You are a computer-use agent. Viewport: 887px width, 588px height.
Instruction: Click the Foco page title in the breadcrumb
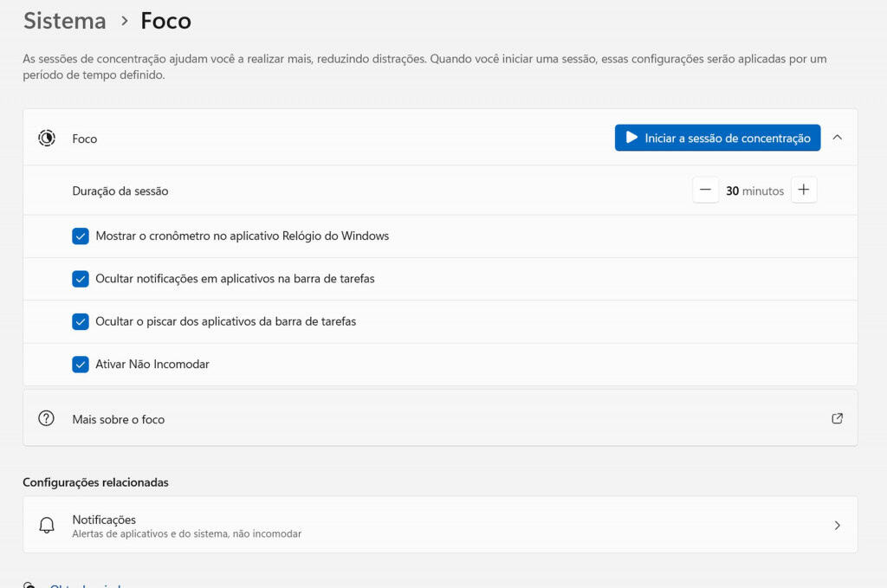coord(165,21)
